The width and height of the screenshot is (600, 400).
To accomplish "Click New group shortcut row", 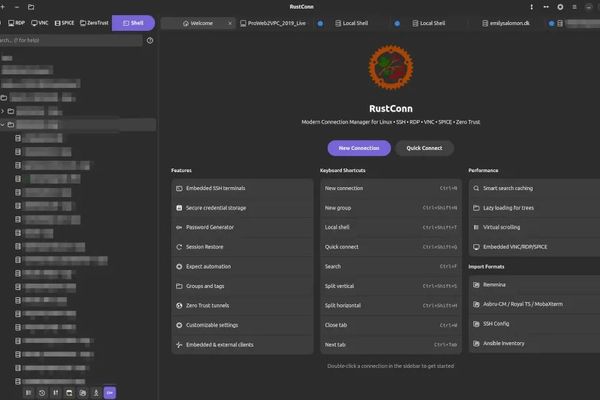I will pyautogui.click(x=391, y=208).
